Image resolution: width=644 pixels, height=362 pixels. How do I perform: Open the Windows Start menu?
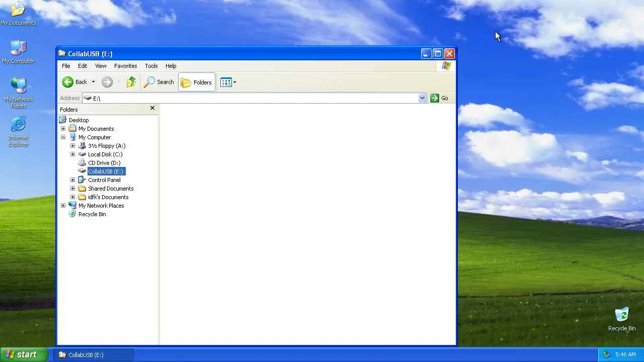(x=24, y=354)
